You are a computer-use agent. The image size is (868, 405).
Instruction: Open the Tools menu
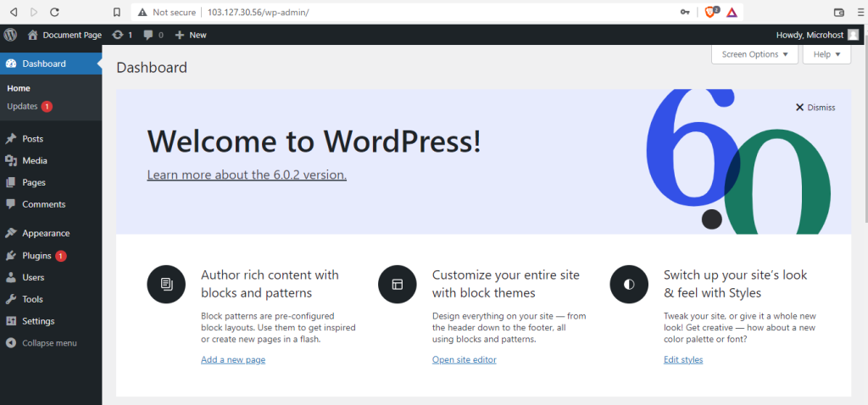51,299
